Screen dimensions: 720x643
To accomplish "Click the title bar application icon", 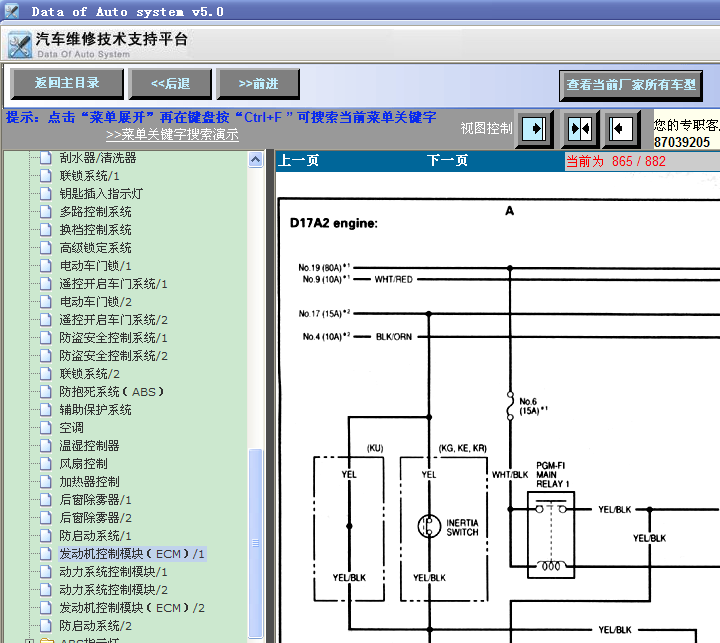I will click(12, 11).
